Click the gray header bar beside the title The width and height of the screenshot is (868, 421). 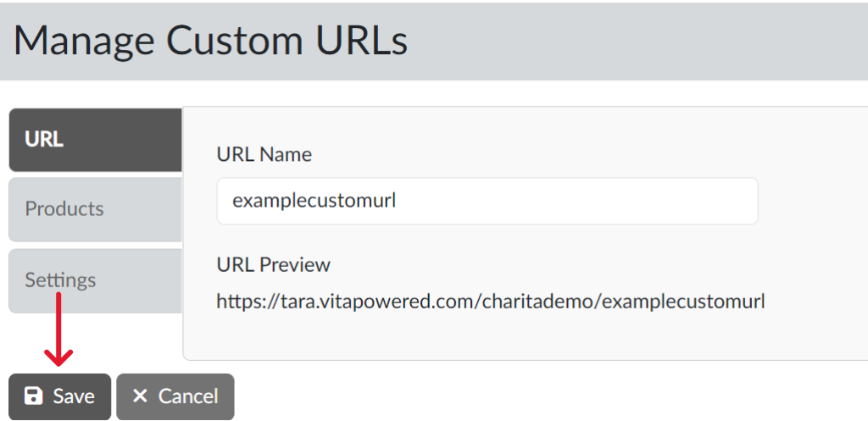[644, 40]
